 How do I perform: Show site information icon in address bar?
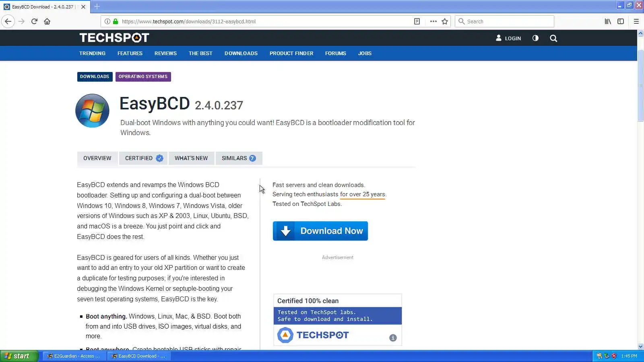107,21
